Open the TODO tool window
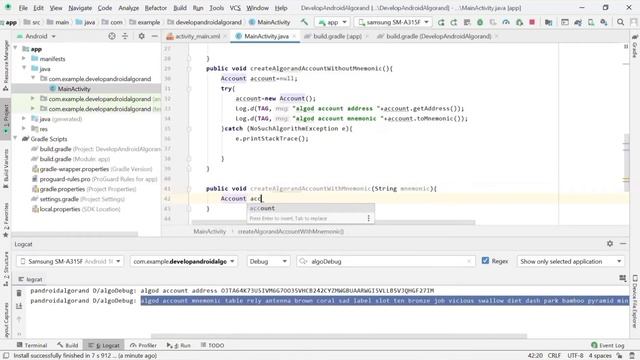640x360 pixels. pyautogui.click(x=212, y=345)
